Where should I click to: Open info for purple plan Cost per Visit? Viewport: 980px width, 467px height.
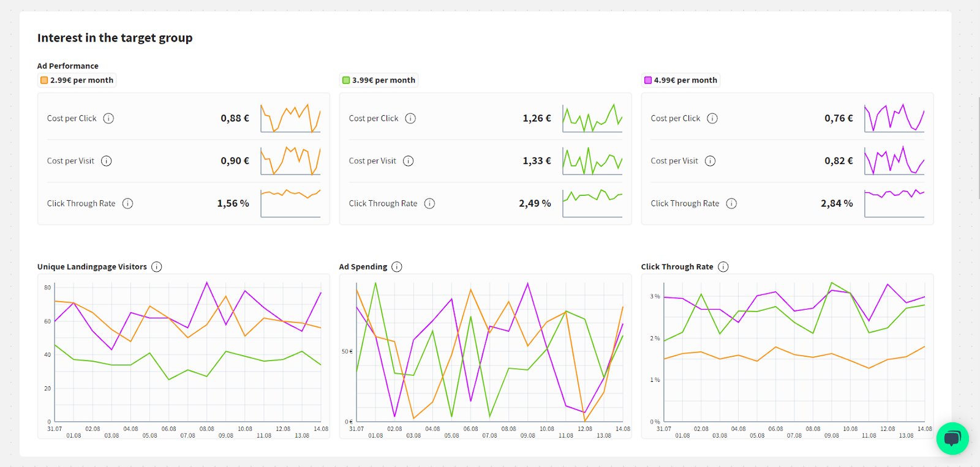(x=710, y=161)
